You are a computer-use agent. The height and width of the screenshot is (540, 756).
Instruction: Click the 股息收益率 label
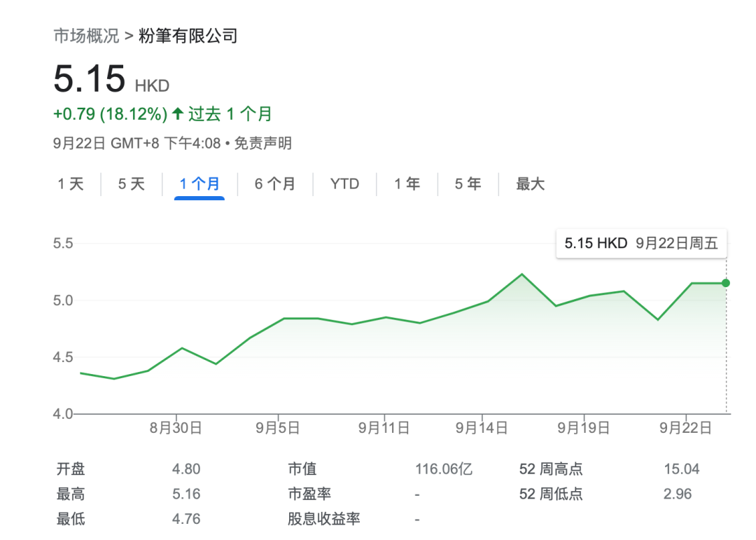324,519
